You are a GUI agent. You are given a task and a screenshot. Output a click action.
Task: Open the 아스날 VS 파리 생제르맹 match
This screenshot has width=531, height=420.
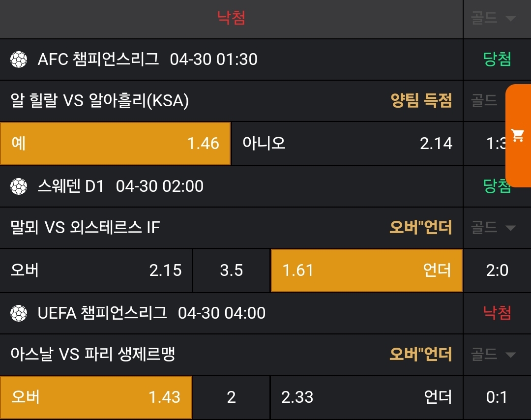click(x=93, y=354)
